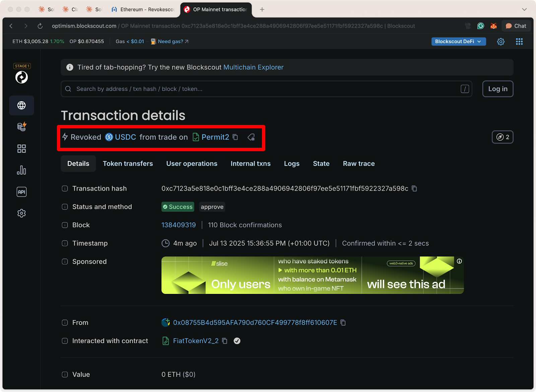
Task: Open the User operations tab
Action: 192,164
